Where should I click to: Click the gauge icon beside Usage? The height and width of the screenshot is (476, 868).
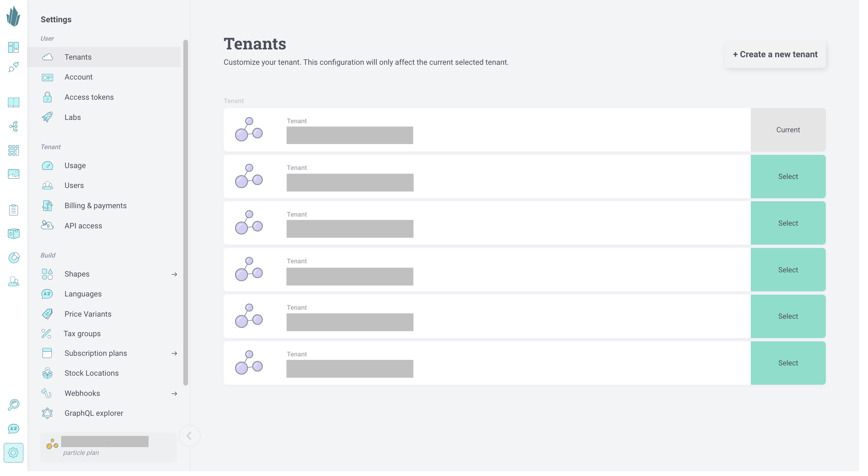(47, 165)
